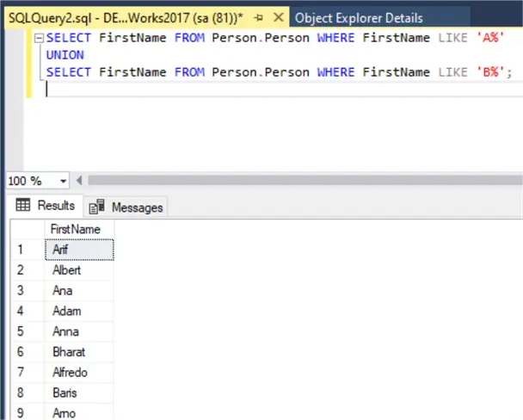Select the Arif cell
Viewport: 523px width, 420px height.
(79, 250)
